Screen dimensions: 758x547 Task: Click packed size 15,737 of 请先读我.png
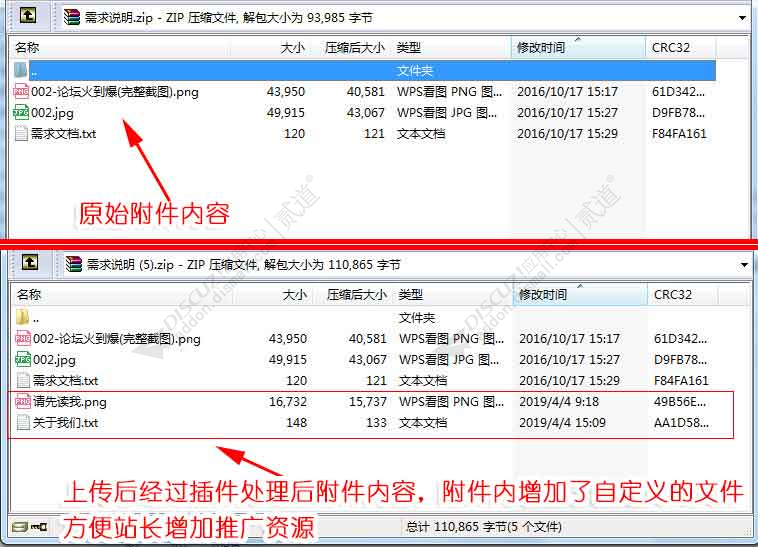(x=368, y=401)
